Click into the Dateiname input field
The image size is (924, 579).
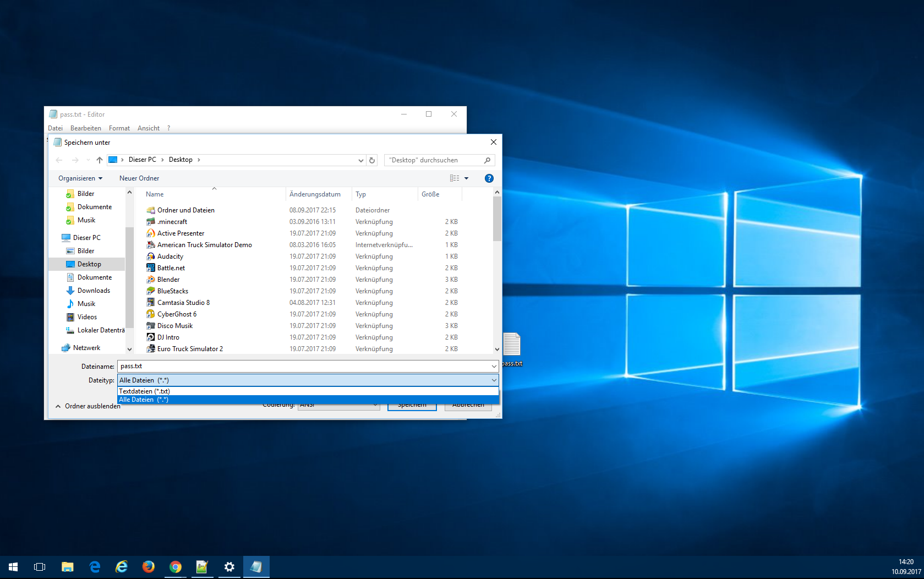click(303, 366)
